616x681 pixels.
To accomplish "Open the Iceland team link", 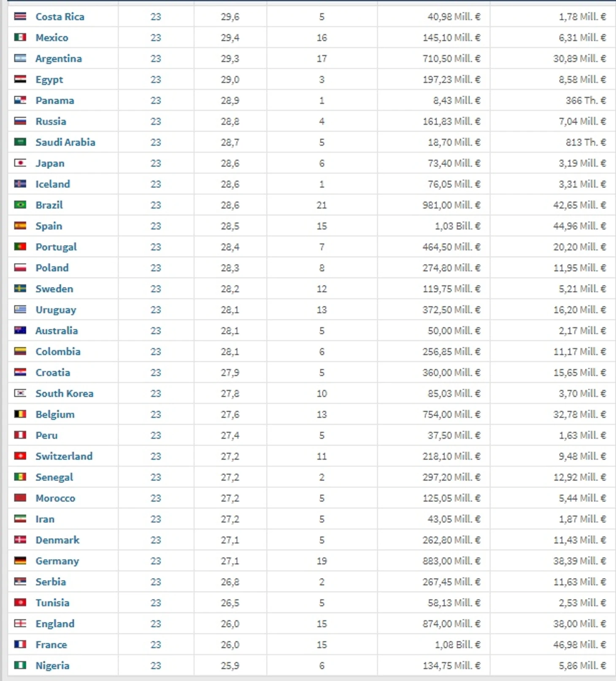I will (53, 184).
